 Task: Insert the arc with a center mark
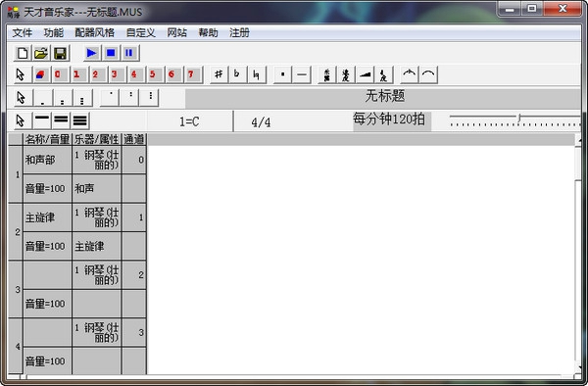(410, 74)
